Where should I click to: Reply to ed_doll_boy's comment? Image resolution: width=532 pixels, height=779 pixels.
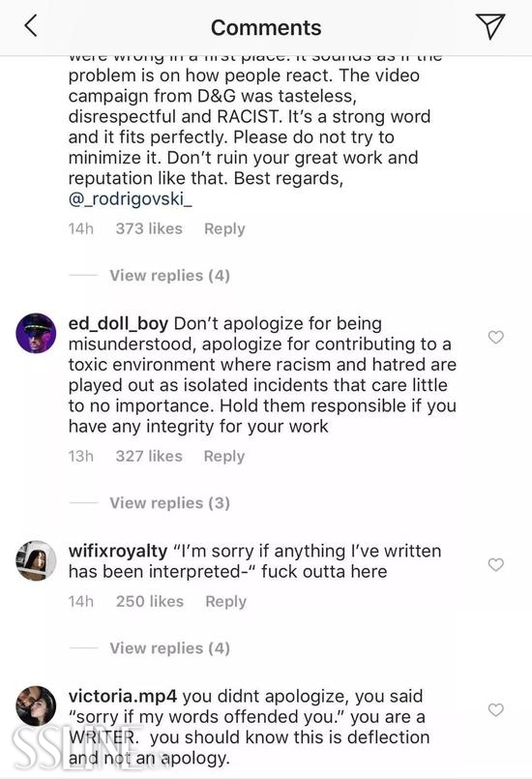[224, 457]
